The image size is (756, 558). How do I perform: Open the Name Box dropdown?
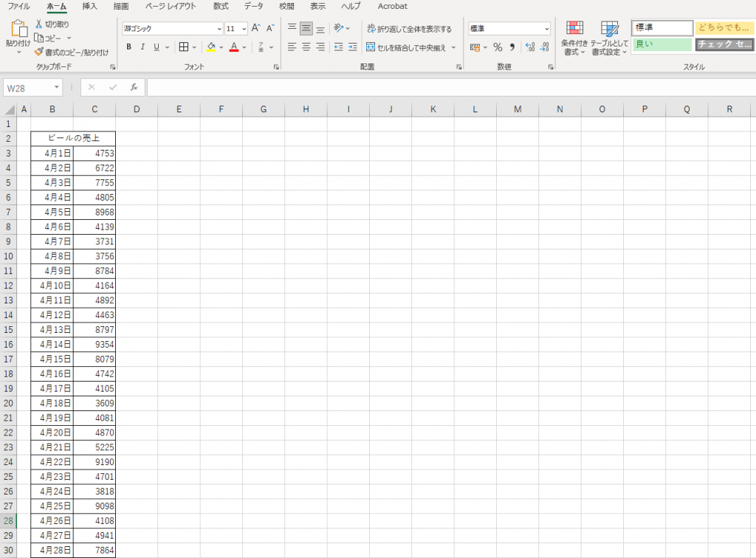[56, 87]
